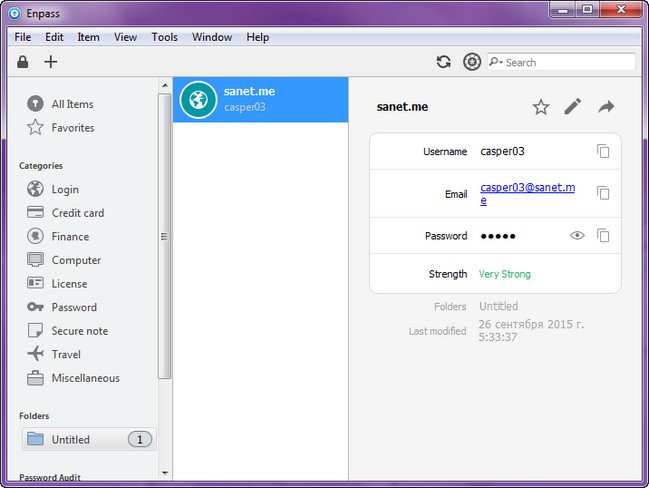Copy the Username value casper03
This screenshot has height=488, width=649.
tap(603, 151)
